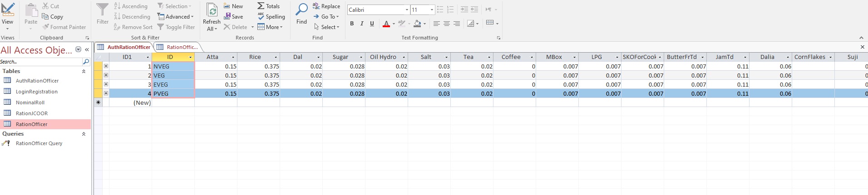Close the open table tab with X
868x195 pixels.
click(x=863, y=47)
